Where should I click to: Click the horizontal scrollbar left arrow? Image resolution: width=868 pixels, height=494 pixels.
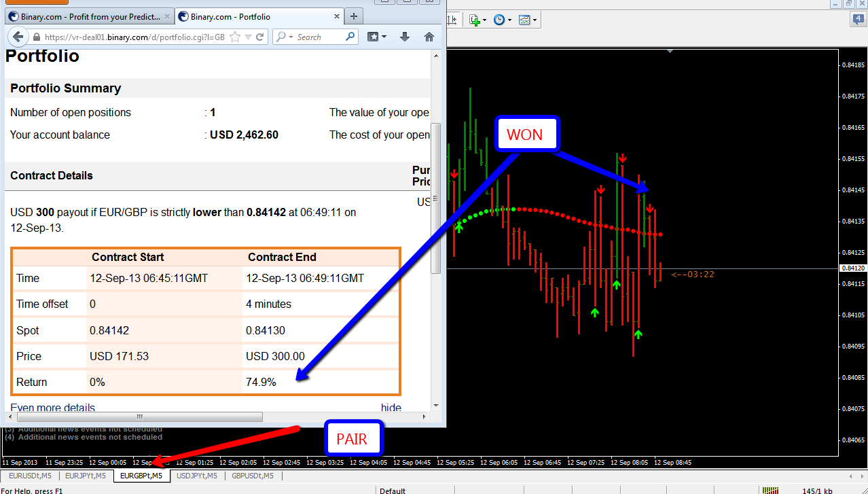coord(10,417)
